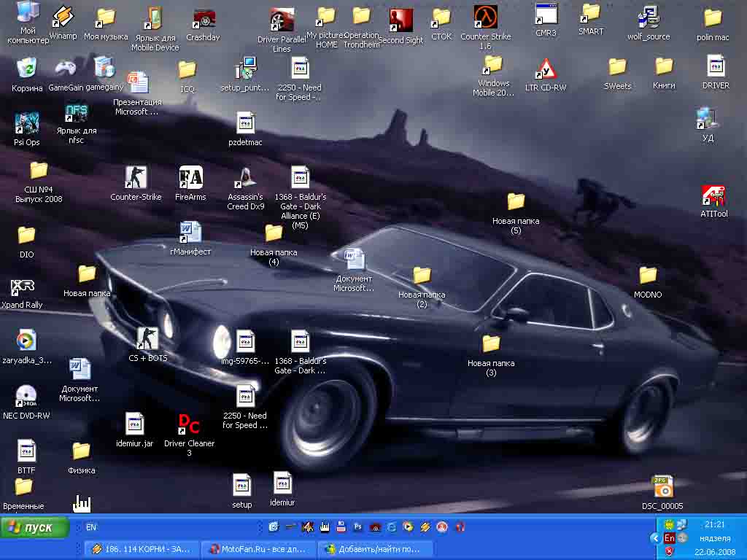Select the СШ №4 Выпуск 2008 folder
Viewport: 747px width, 560px height.
(39, 171)
